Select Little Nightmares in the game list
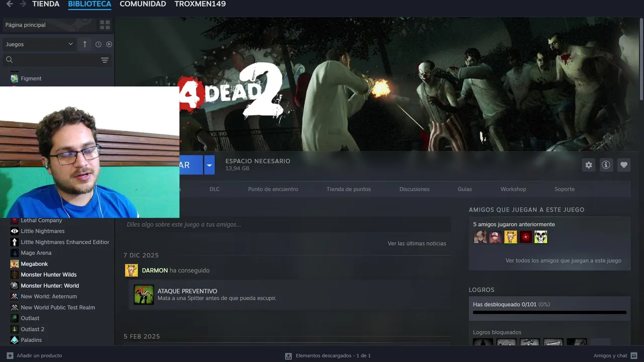The image size is (644, 362). (43, 231)
